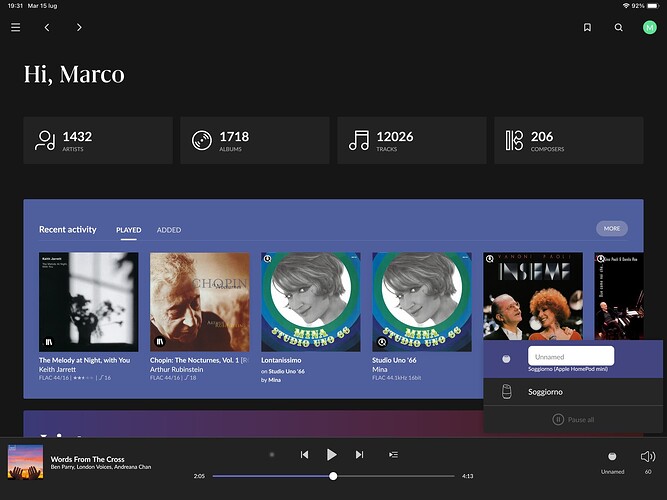Open the search magnifier icon
Viewport: 667px width, 500px height.
[x=619, y=27]
